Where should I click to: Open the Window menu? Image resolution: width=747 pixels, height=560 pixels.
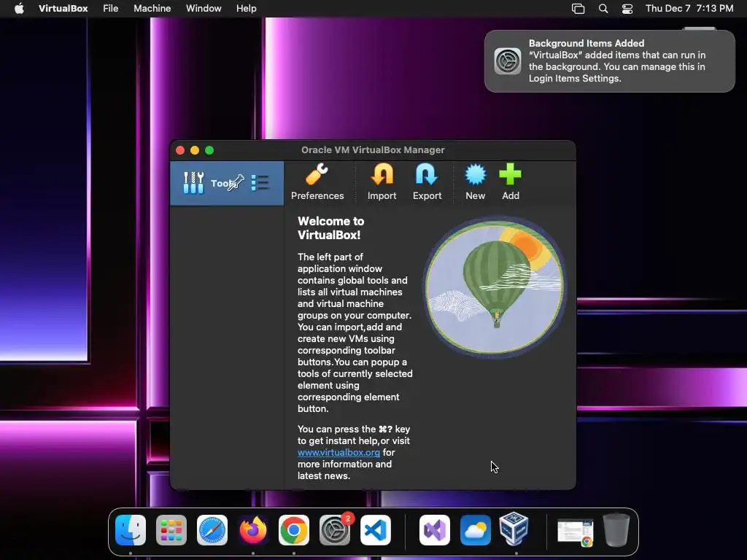[204, 8]
